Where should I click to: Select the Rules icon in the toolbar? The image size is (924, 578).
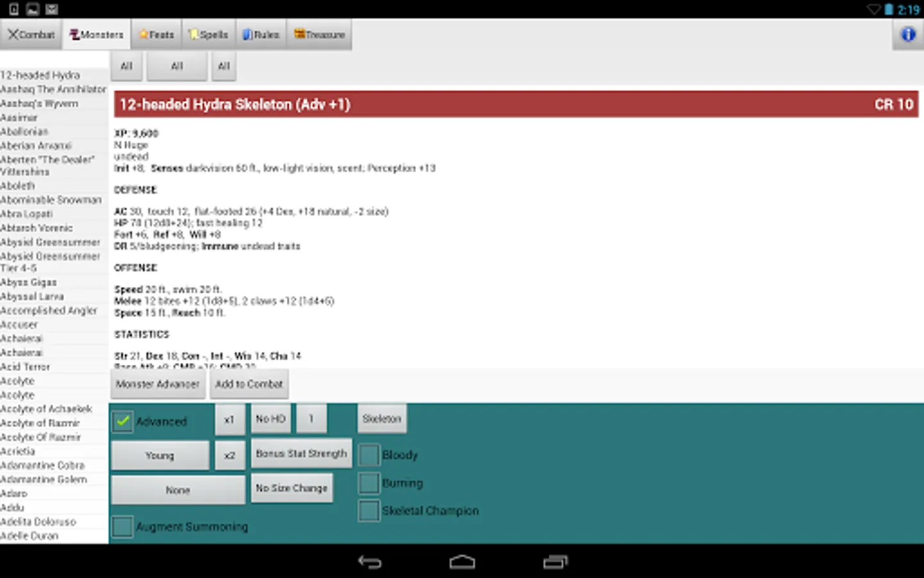pyautogui.click(x=247, y=34)
